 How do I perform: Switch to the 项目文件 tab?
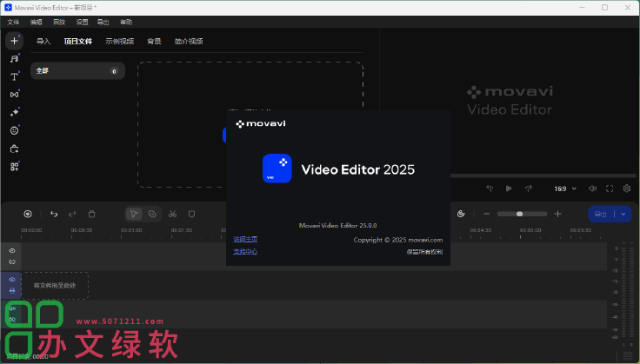(78, 41)
